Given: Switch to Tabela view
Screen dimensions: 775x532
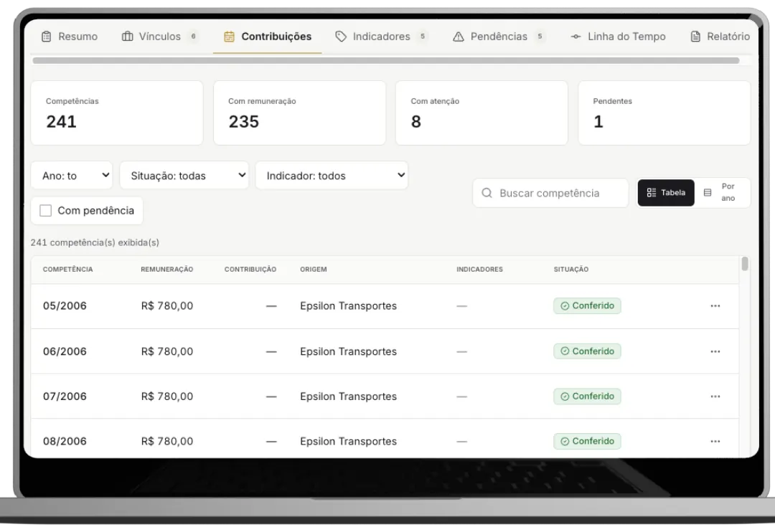Looking at the screenshot, I should (666, 193).
